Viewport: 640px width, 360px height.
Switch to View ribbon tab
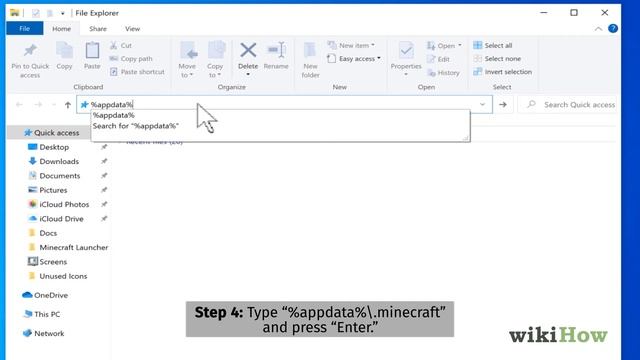(x=132, y=29)
